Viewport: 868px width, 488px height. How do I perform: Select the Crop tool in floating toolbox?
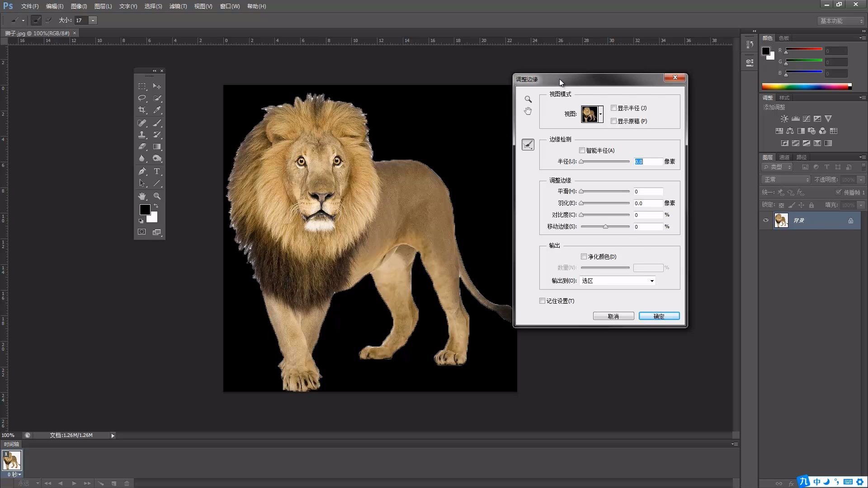coord(142,110)
